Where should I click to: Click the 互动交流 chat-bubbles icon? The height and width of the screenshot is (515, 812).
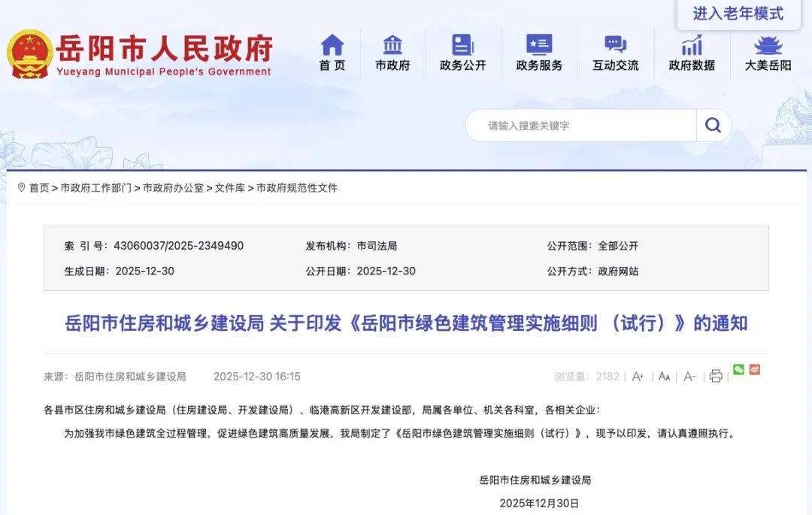(x=615, y=45)
